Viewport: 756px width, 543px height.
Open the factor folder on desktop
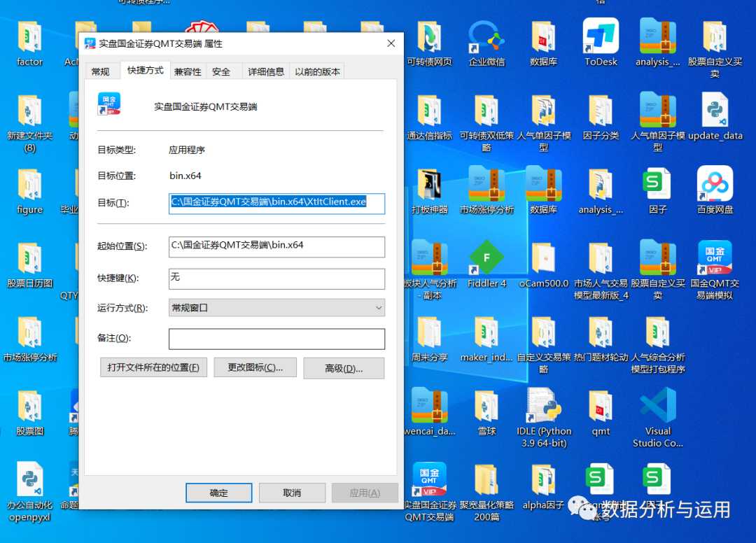coord(29,43)
